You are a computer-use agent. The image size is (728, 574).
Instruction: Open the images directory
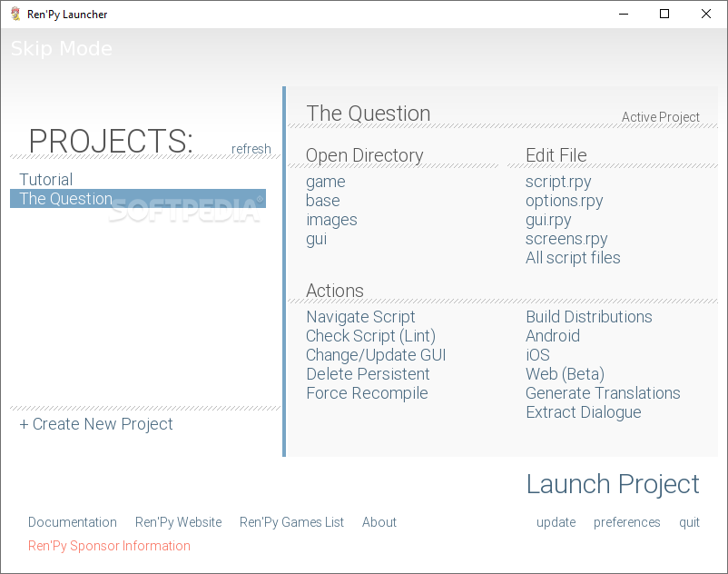tap(331, 220)
